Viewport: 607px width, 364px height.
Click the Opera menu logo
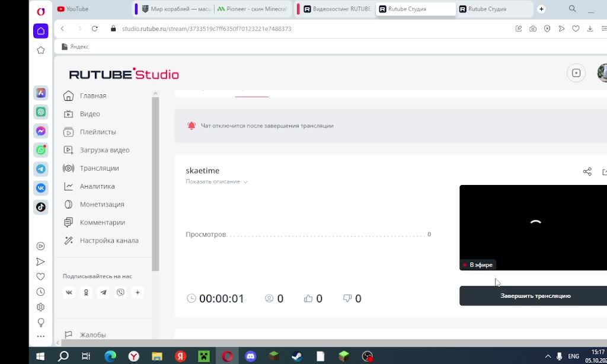pyautogui.click(x=41, y=12)
